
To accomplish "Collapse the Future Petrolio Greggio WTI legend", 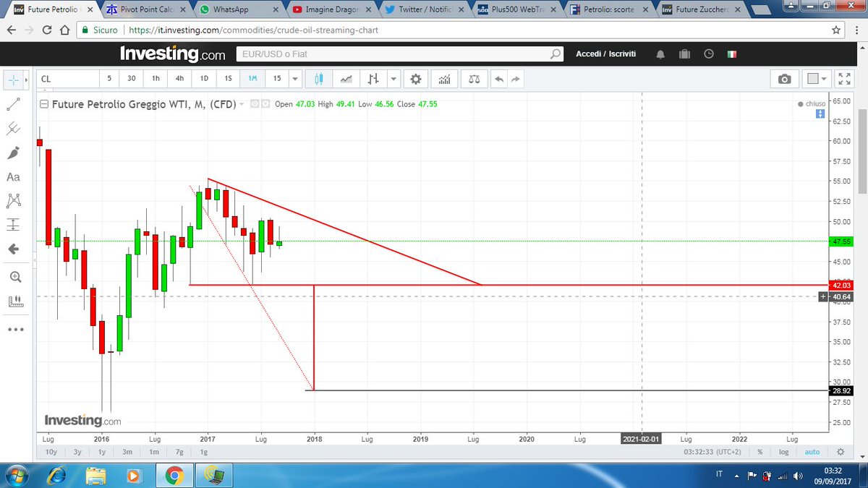I will tap(44, 103).
